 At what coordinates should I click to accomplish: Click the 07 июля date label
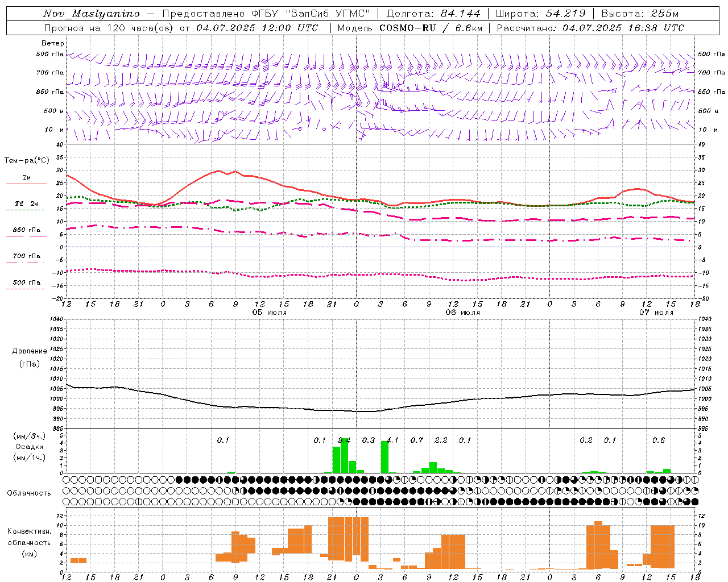click(656, 313)
